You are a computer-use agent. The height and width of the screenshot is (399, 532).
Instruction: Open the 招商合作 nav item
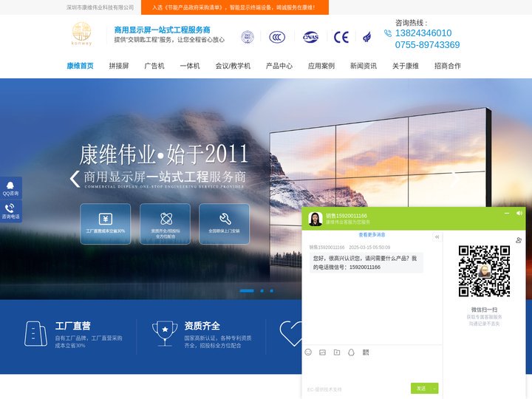[448, 66]
